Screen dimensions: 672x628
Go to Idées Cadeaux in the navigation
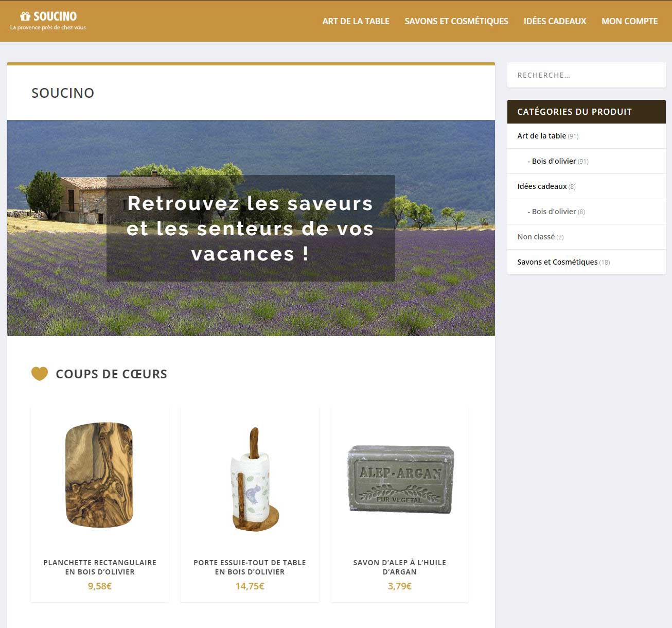pyautogui.click(x=555, y=21)
